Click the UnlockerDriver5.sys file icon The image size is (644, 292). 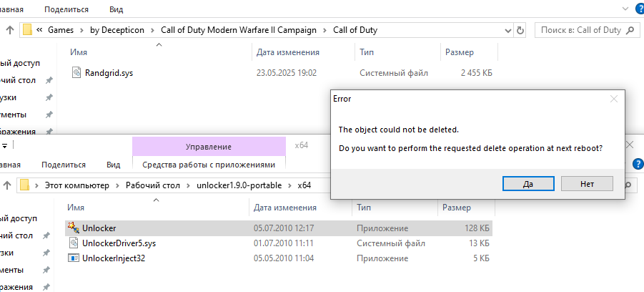72,243
